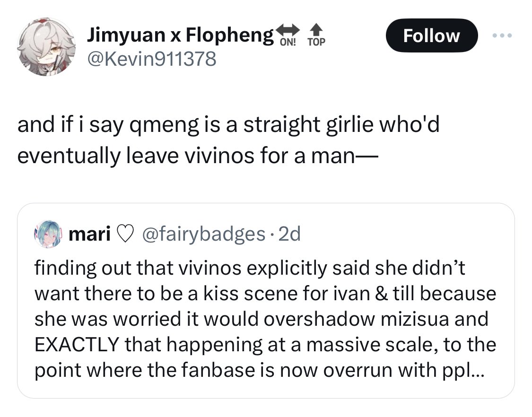532x417 pixels.
Task: Open the three-dot more options menu
Action: [x=502, y=35]
